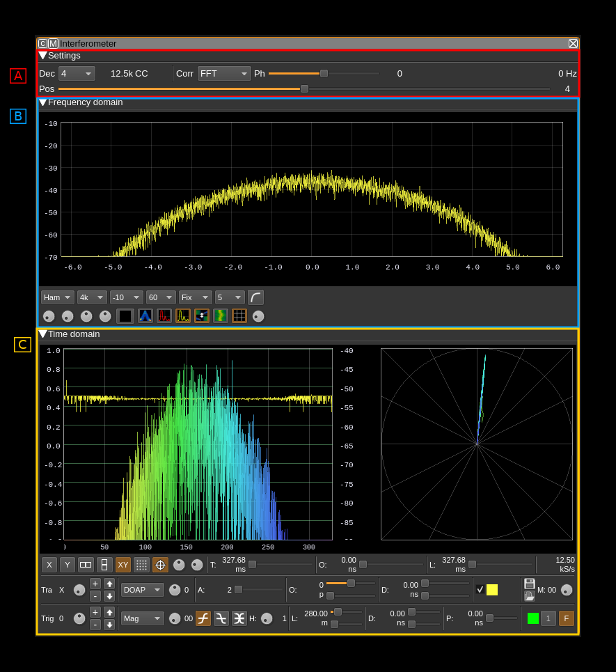Click the Y only display button

pyautogui.click(x=67, y=565)
